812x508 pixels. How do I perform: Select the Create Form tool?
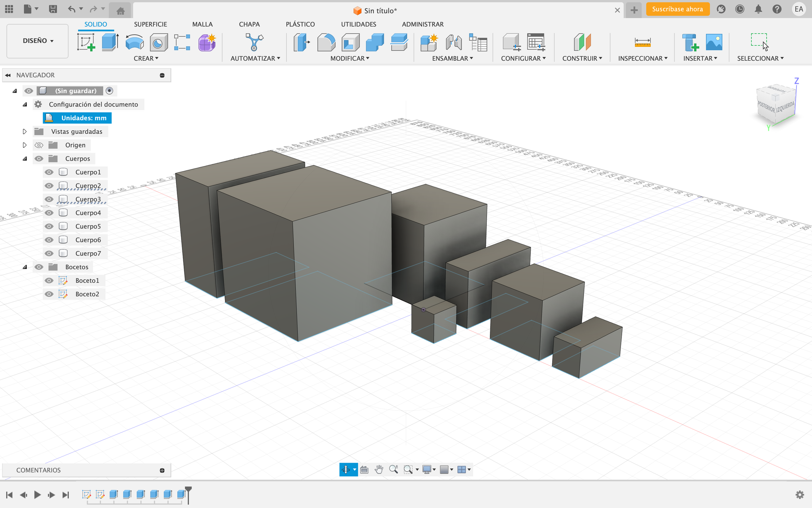pyautogui.click(x=207, y=42)
